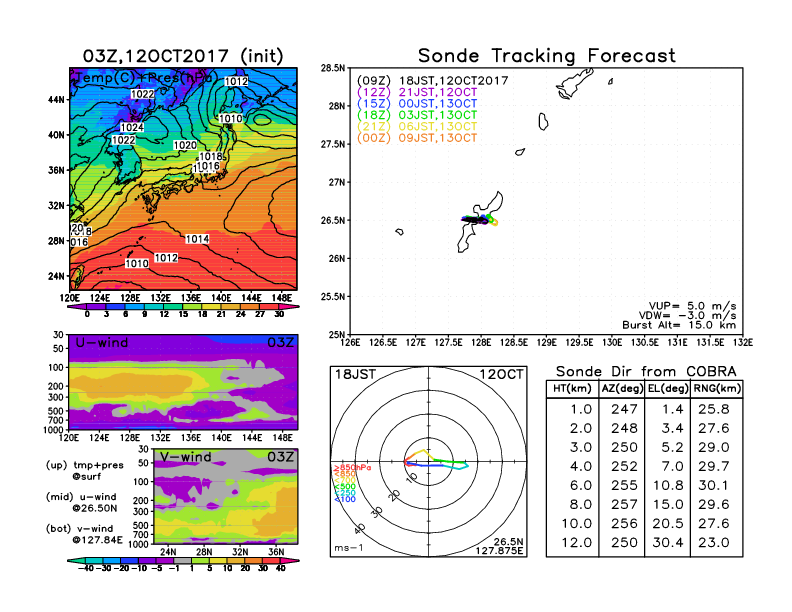The width and height of the screenshot is (792, 612).
Task: Click the 'ms-1' unit label on the polar plot
Action: [x=349, y=548]
